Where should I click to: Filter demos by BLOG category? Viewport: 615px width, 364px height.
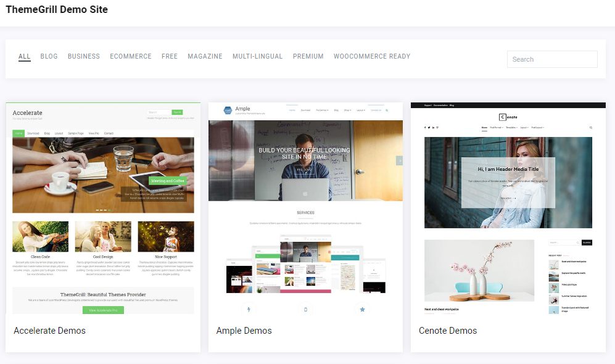point(49,56)
